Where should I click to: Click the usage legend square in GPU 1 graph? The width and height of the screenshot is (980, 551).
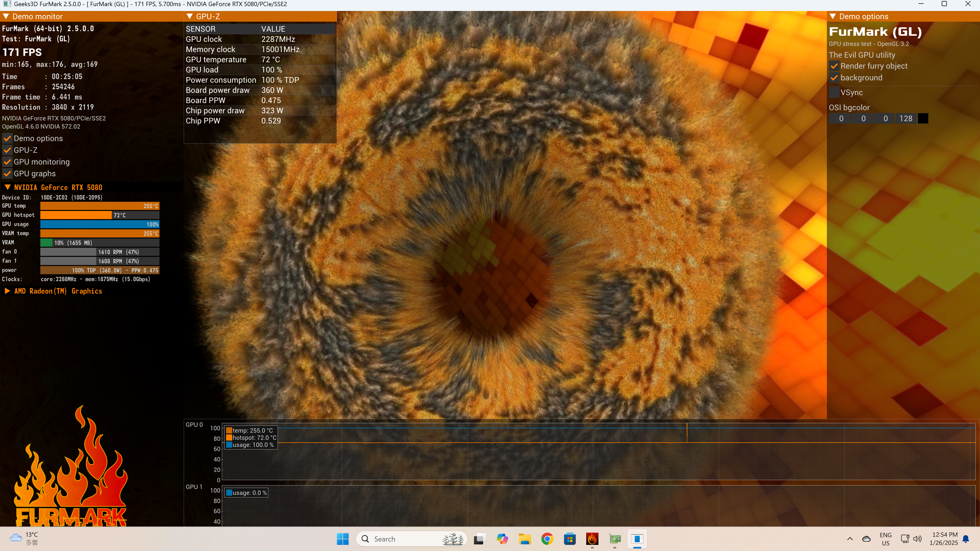point(229,493)
